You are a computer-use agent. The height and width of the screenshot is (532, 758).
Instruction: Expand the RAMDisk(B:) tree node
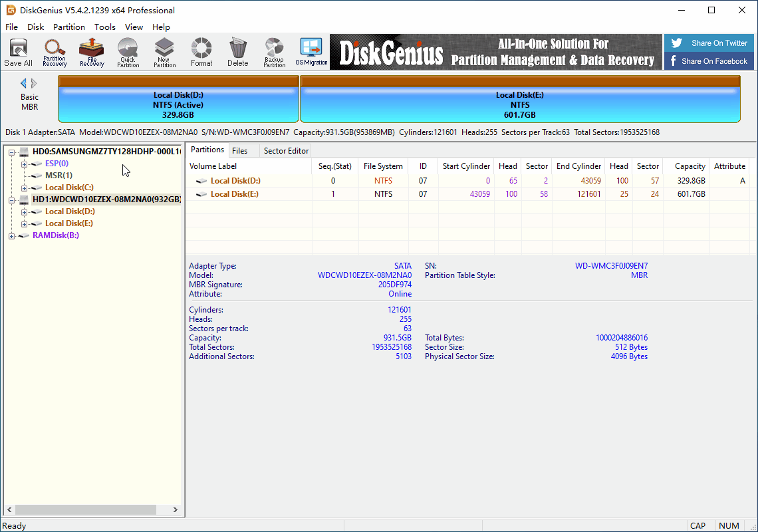tap(11, 236)
